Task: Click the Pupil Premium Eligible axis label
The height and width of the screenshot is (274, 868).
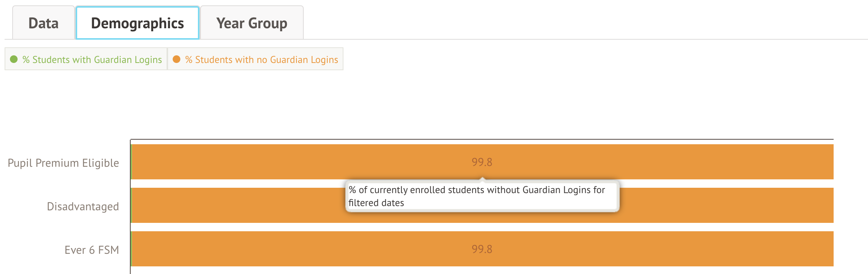Action: click(63, 163)
